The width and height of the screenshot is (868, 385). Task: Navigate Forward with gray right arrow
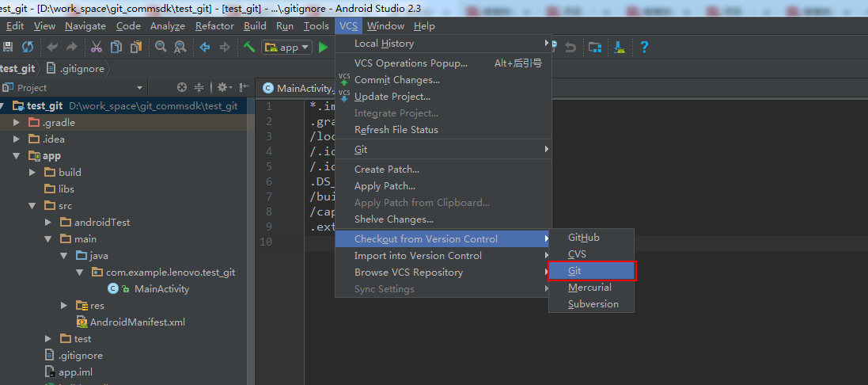[224, 47]
